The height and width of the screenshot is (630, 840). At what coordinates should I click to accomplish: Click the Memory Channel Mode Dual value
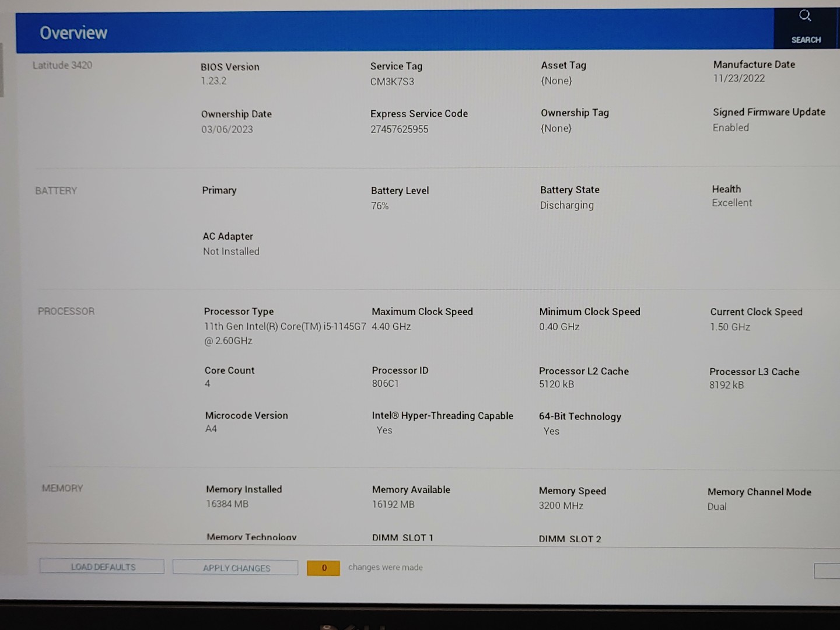pyautogui.click(x=717, y=507)
